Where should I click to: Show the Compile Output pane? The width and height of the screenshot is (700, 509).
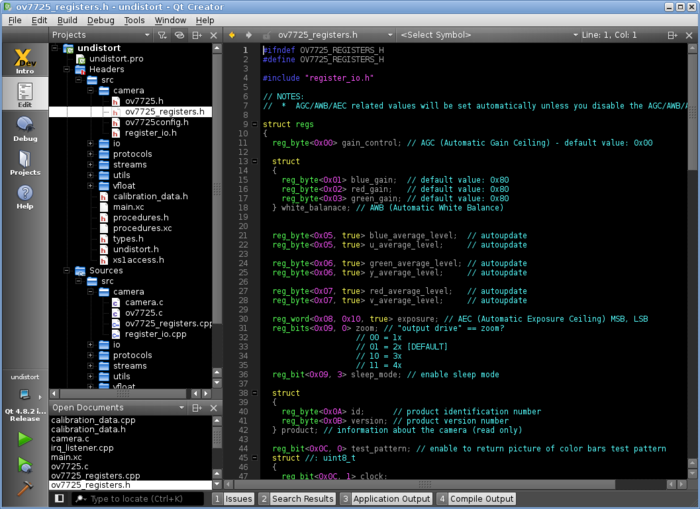coord(476,499)
